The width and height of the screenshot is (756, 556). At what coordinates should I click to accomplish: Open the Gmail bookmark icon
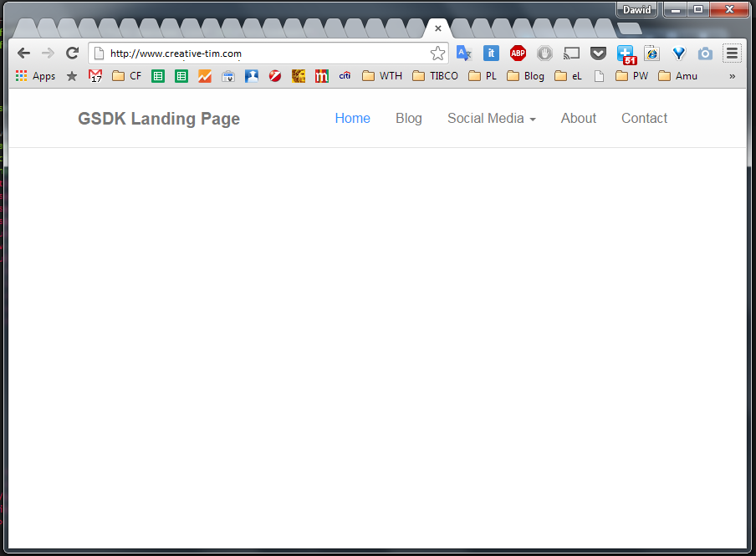(95, 76)
